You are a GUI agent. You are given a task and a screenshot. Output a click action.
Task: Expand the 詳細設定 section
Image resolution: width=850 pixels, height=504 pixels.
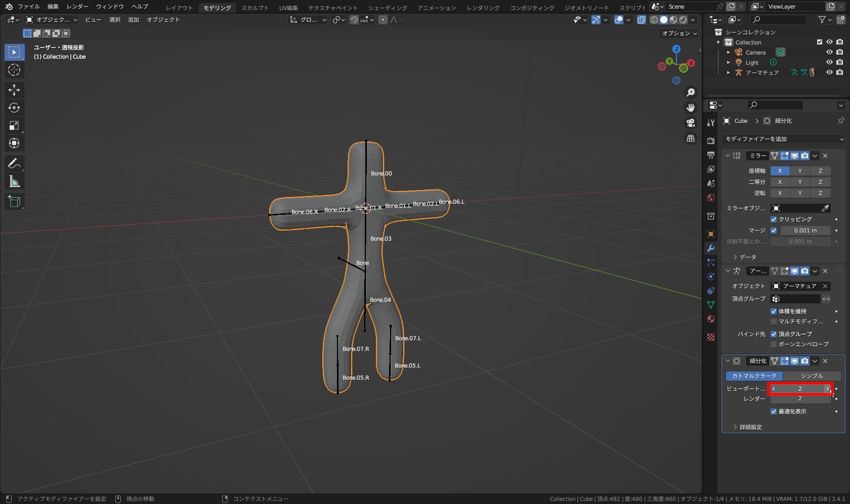(x=750, y=427)
